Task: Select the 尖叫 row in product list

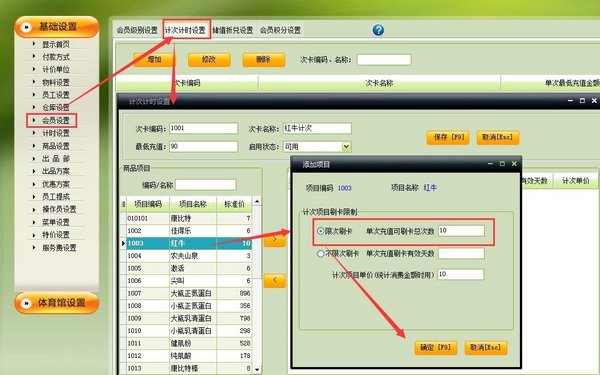Action: 189,281
